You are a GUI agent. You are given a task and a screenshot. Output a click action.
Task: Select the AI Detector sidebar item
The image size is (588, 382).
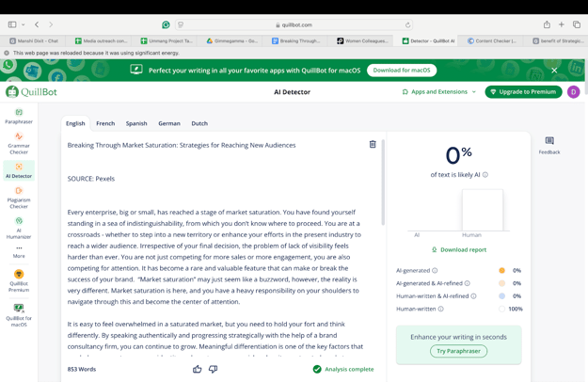19,170
